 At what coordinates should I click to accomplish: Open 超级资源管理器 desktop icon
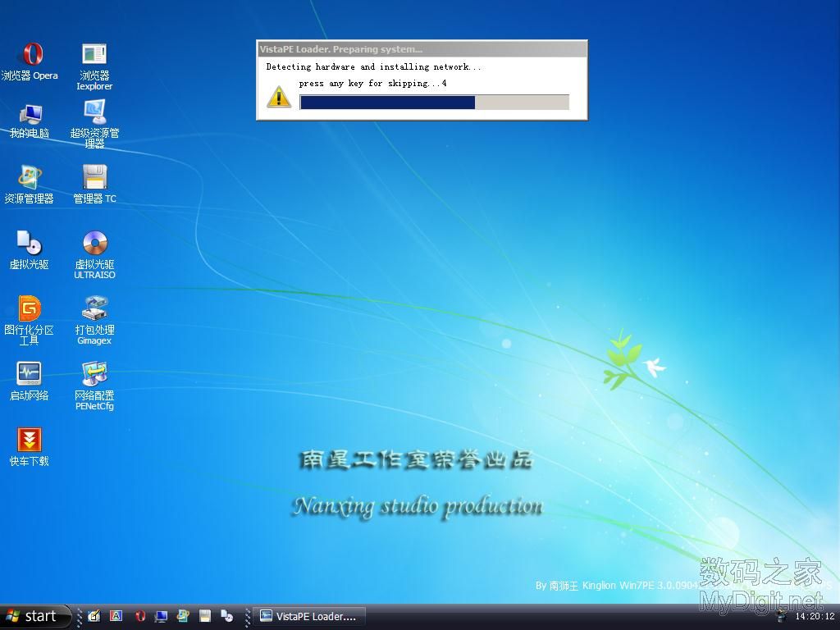94,125
